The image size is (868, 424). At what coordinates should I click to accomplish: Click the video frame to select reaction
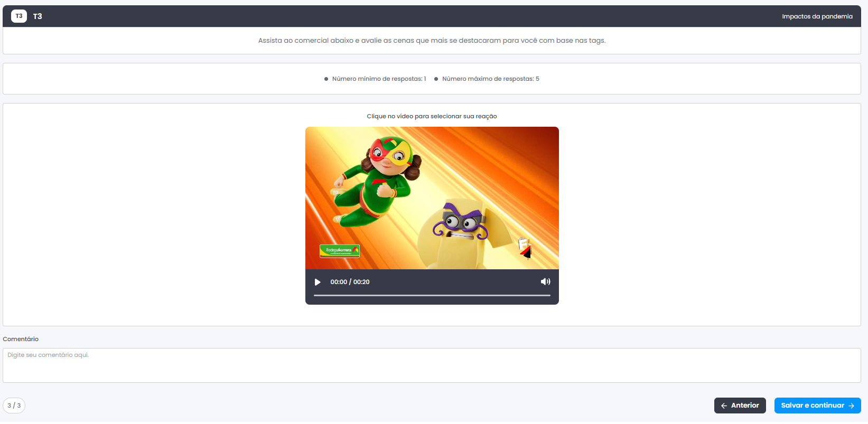pyautogui.click(x=432, y=198)
